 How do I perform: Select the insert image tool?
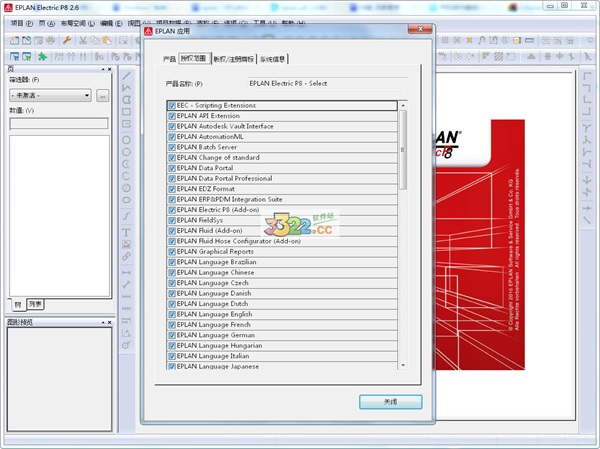(127, 244)
